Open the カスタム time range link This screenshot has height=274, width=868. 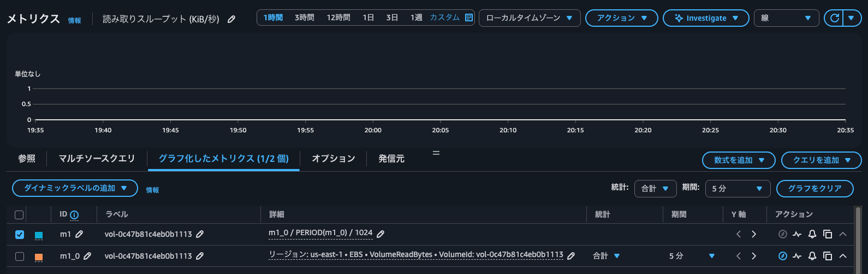coord(445,18)
